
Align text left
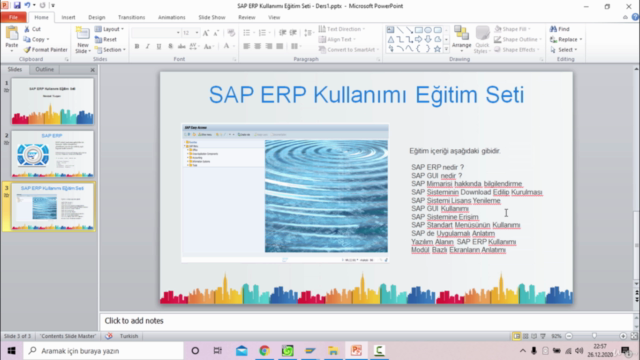pos(247,47)
